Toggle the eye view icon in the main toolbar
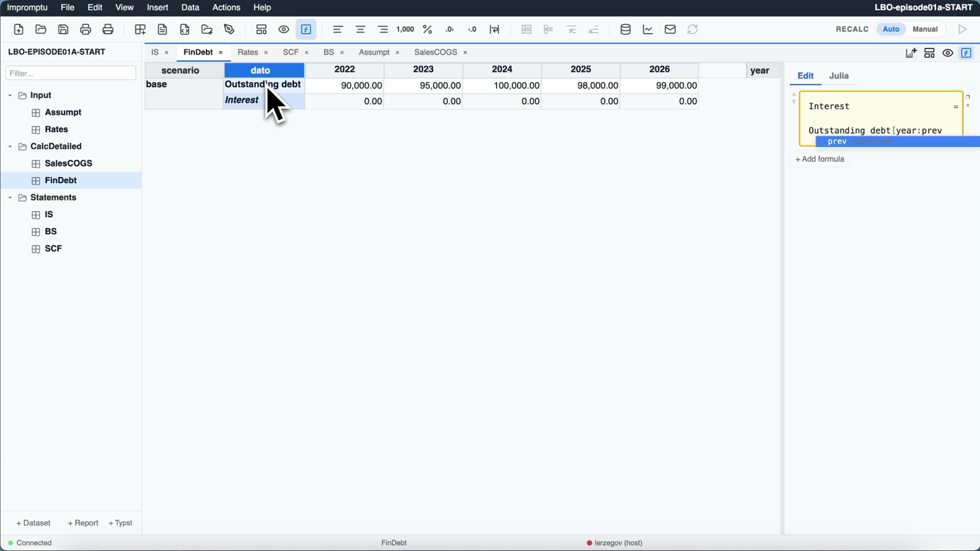The height and width of the screenshot is (551, 980). (284, 29)
